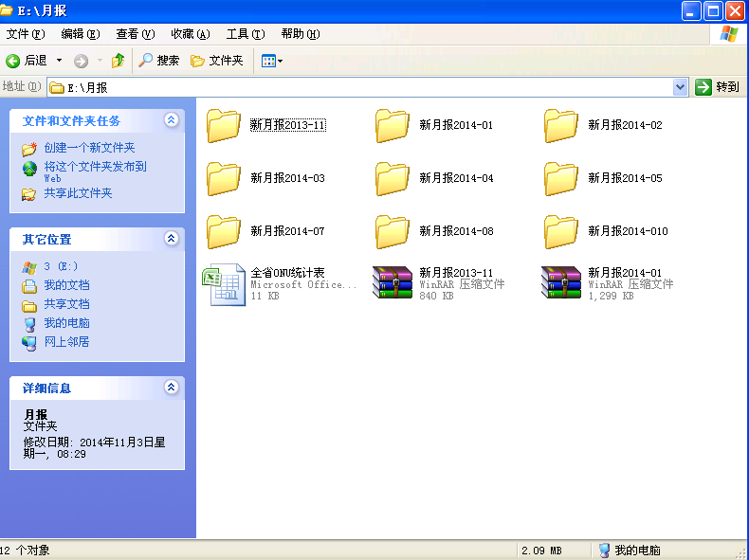
Task: Select WinRAR archive 新月报2014-01 1,299 KB icon
Action: pyautogui.click(x=560, y=282)
